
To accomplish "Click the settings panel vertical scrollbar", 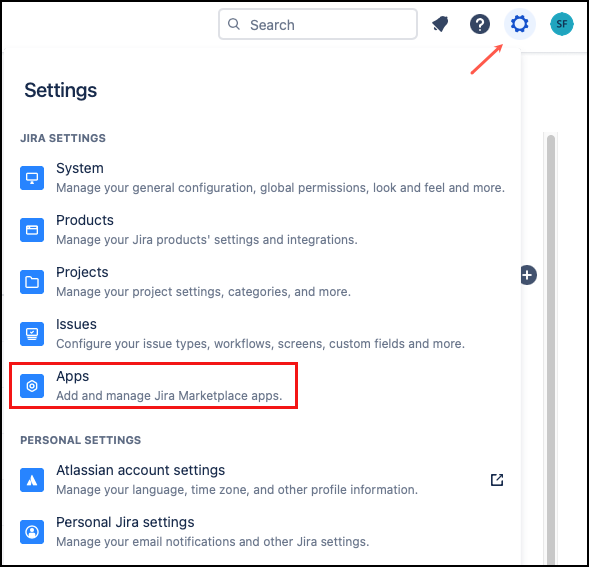I will click(551, 349).
